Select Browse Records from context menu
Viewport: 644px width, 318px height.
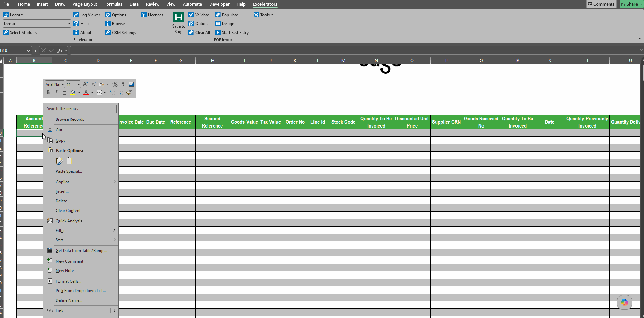tap(70, 119)
